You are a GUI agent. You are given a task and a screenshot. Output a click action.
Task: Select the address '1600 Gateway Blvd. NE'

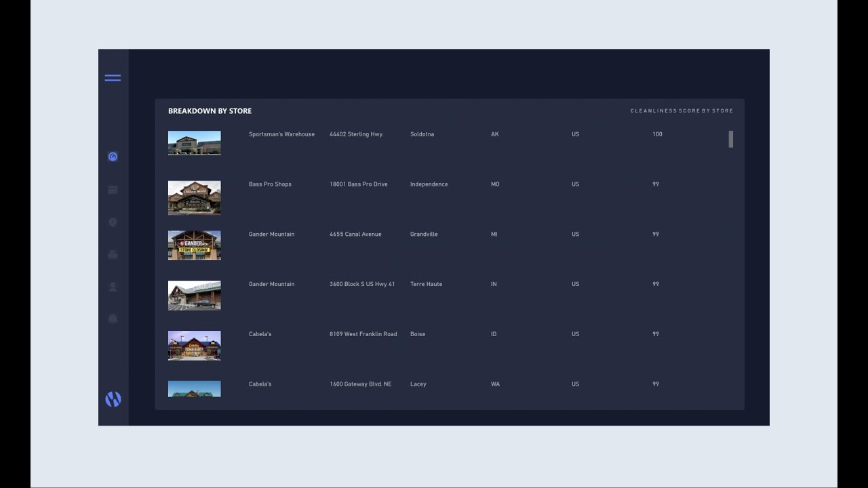pos(361,384)
